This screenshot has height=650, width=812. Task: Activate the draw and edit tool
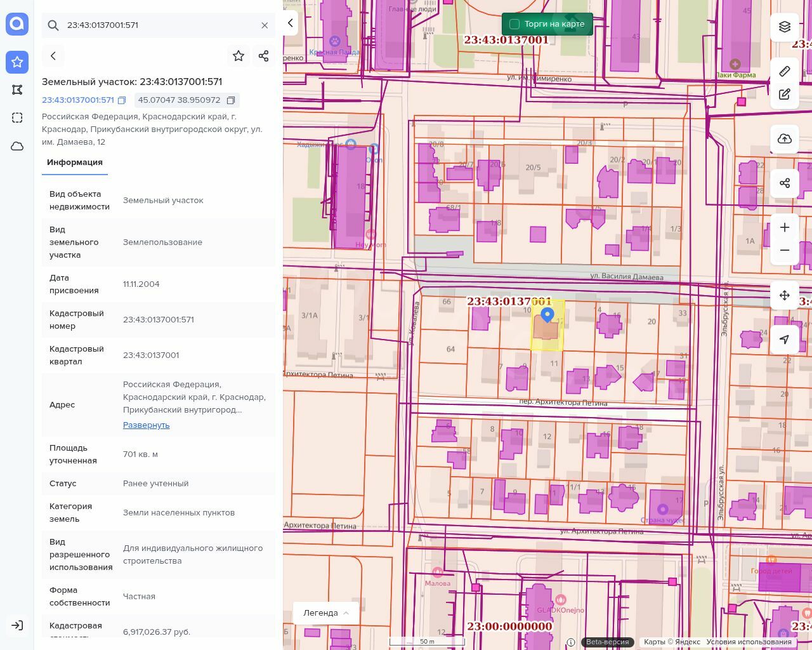click(x=785, y=94)
